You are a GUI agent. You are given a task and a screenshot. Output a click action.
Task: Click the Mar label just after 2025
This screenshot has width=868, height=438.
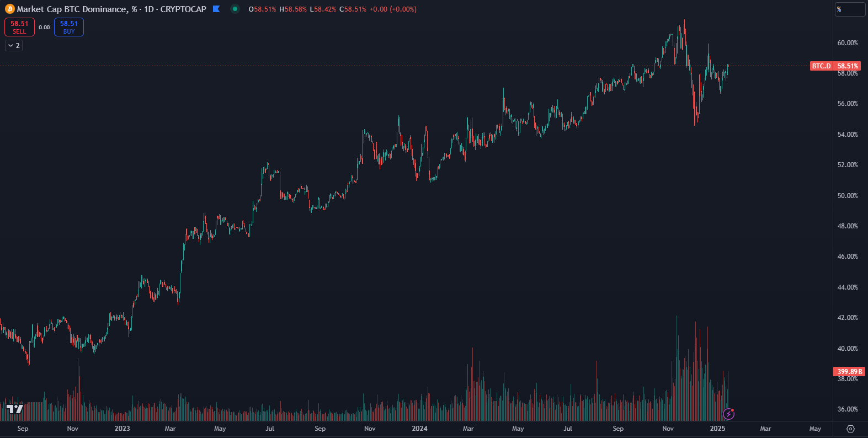pyautogui.click(x=765, y=429)
